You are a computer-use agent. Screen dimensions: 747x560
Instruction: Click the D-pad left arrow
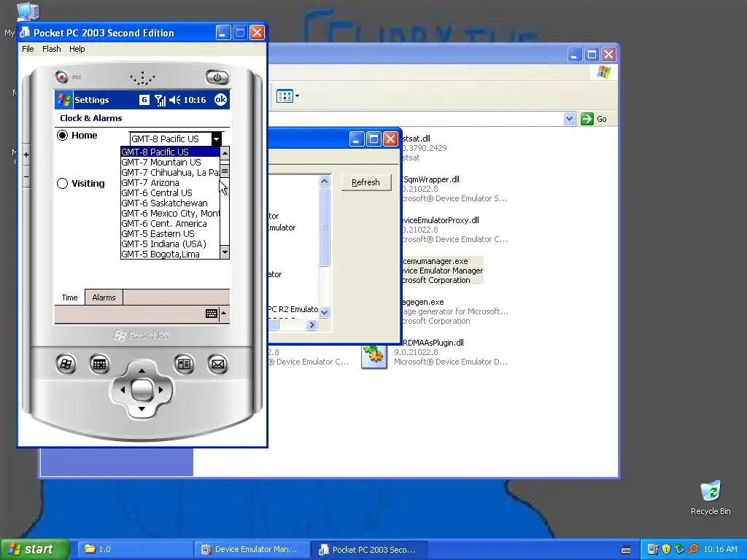[x=123, y=390]
